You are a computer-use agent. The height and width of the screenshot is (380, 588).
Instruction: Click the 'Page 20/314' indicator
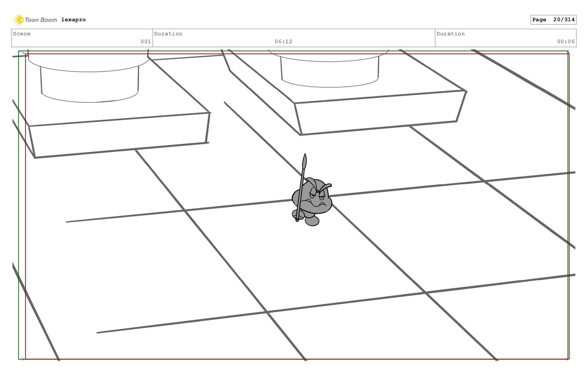click(553, 20)
